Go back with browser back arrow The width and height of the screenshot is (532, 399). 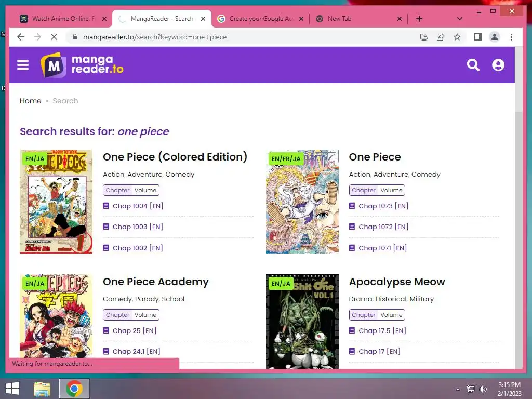tap(21, 37)
